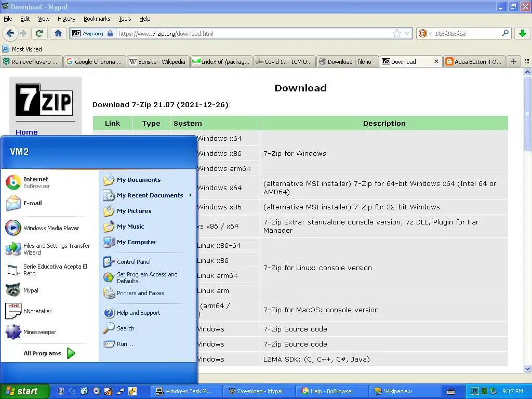Open My Music in Start menu
Image resolution: width=532 pixels, height=399 pixels.
pyautogui.click(x=148, y=227)
